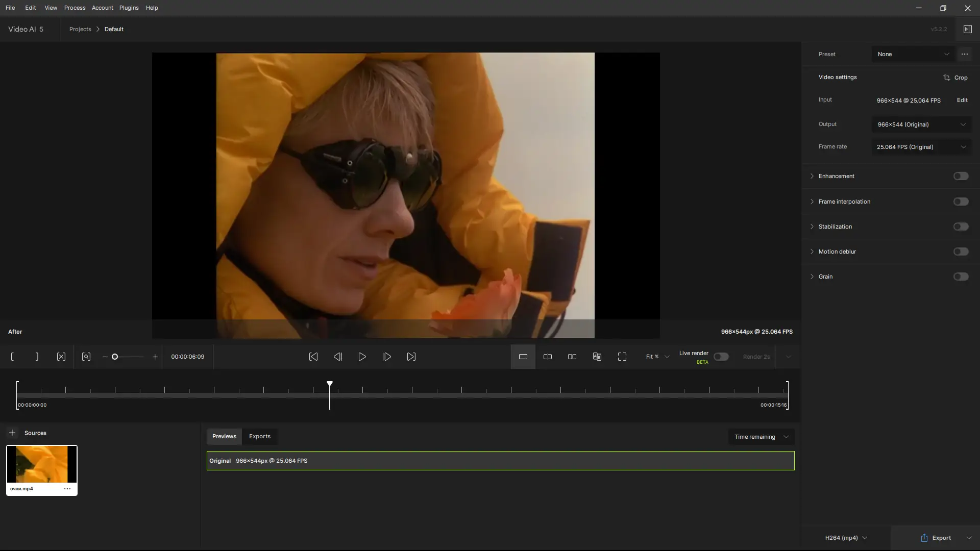
Task: Toggle Live render on
Action: (721, 357)
